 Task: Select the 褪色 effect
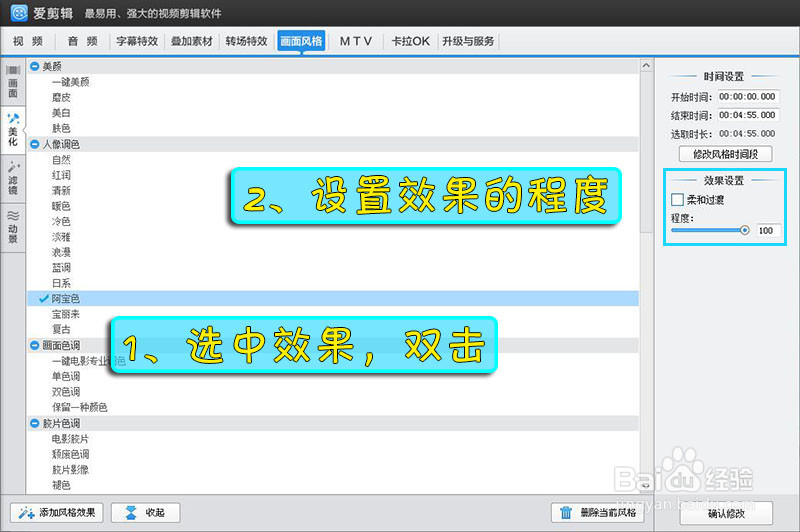point(61,485)
